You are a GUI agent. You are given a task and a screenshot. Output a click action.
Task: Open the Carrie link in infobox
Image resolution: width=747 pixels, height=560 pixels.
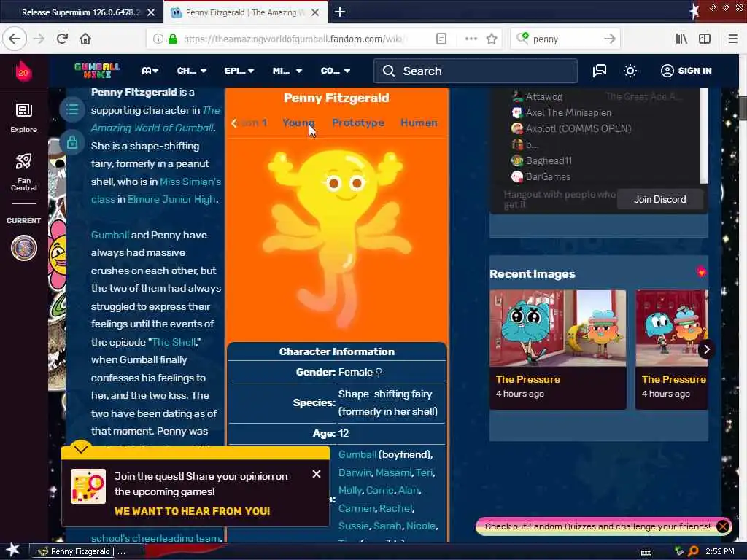[x=379, y=490]
